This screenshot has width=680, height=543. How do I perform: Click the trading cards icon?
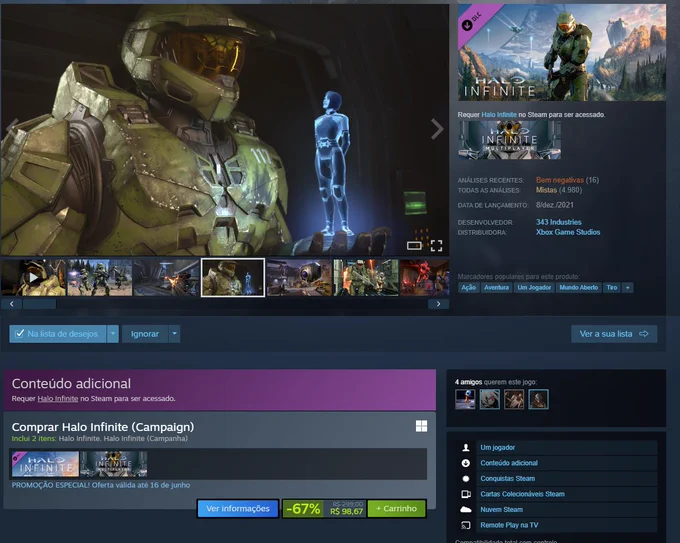pos(466,494)
